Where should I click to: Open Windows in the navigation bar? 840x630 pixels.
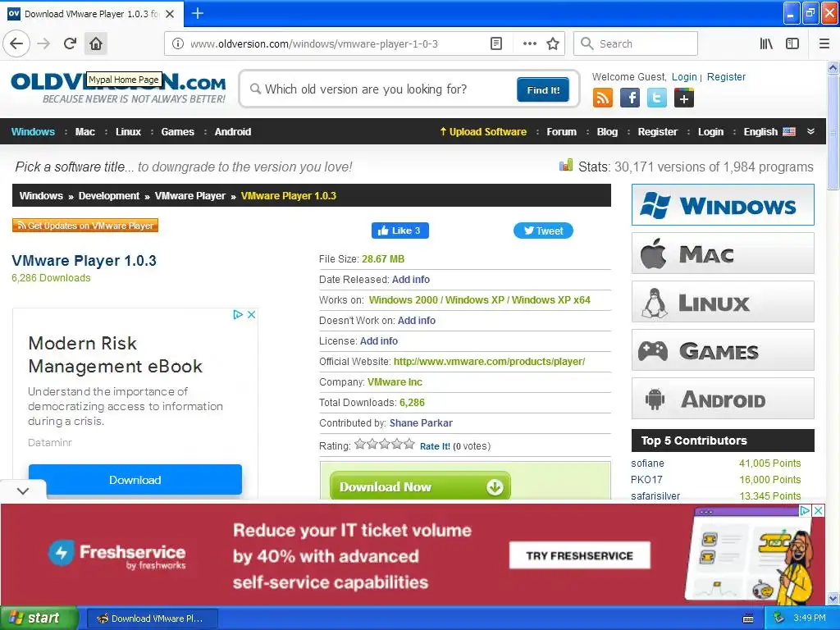(33, 132)
